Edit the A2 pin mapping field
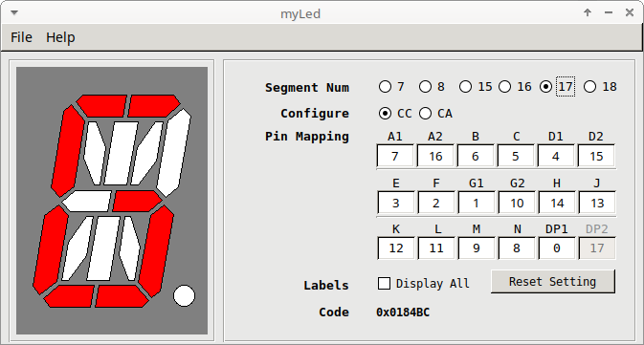Screen dimensions: 644x345 435,156
